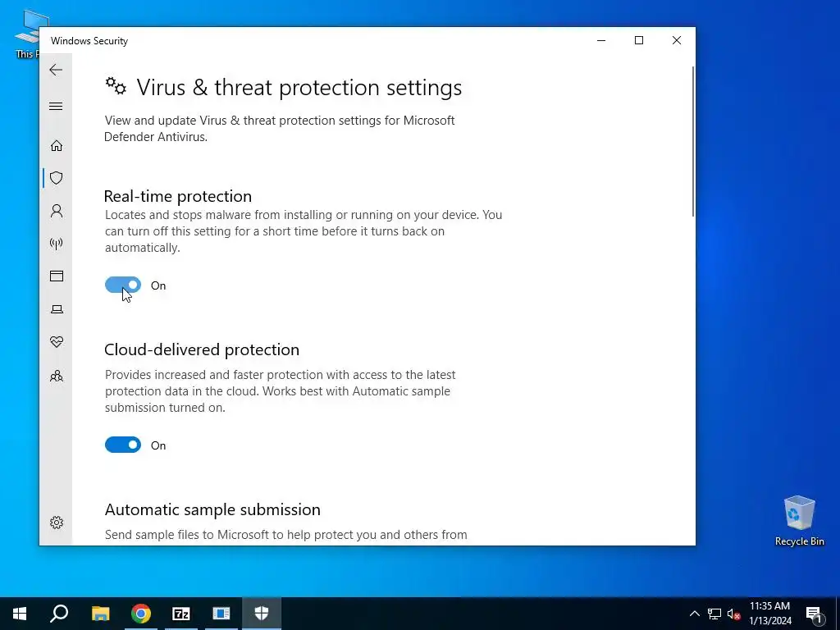This screenshot has width=840, height=630.
Task: Open File Explorer from taskbar
Action: coord(100,614)
